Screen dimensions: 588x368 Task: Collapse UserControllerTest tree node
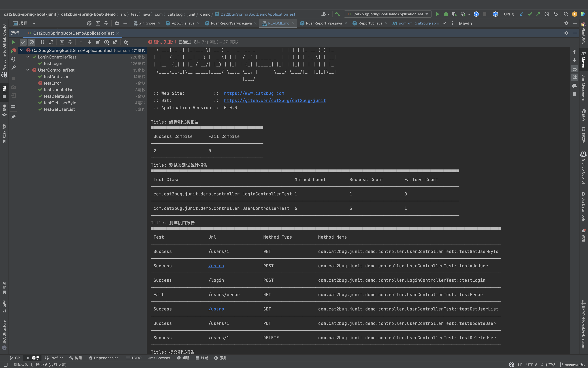[28, 70]
